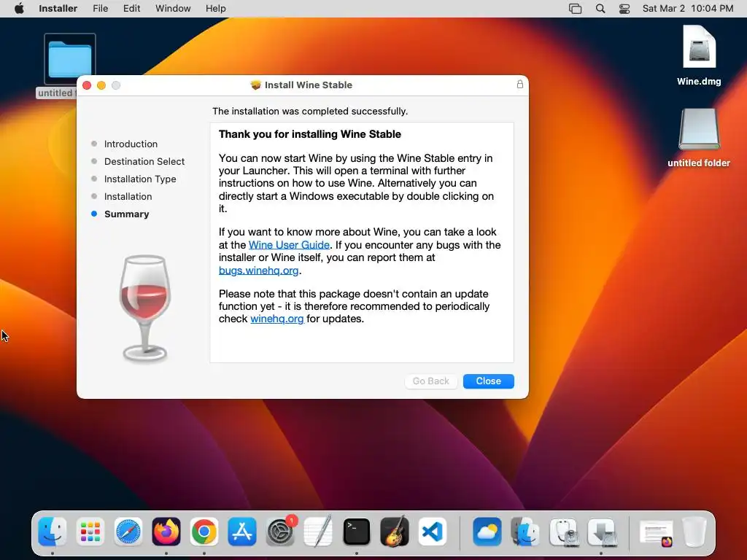Viewport: 747px width, 560px height.
Task: Open the Wine User Guide link
Action: point(289,245)
